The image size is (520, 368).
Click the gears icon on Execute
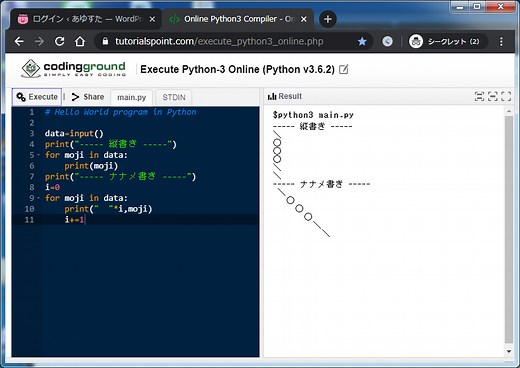point(21,97)
